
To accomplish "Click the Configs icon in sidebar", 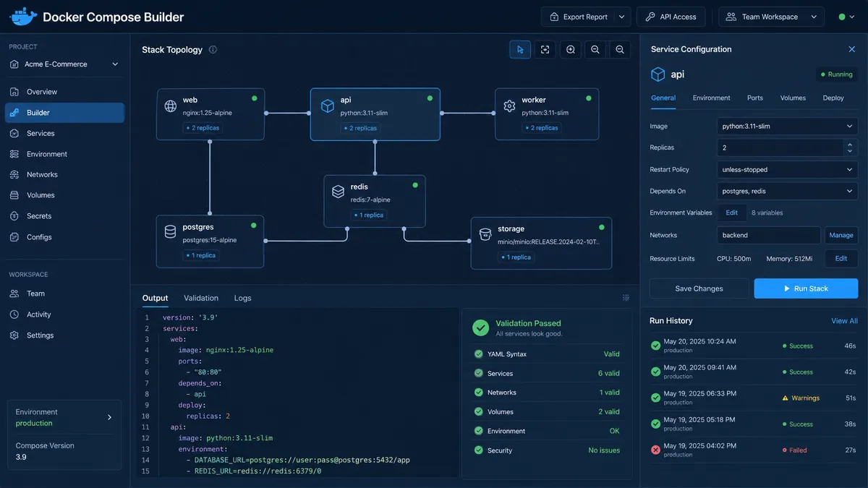I will click(x=14, y=237).
